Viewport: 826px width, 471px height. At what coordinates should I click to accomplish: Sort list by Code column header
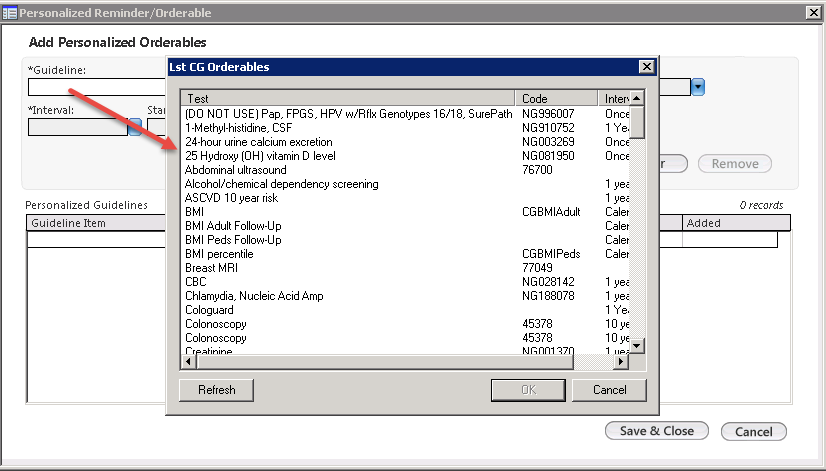pyautogui.click(x=556, y=99)
